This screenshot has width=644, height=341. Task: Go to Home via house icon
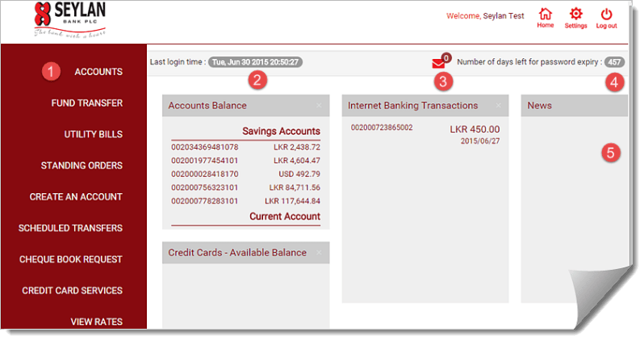(545, 15)
